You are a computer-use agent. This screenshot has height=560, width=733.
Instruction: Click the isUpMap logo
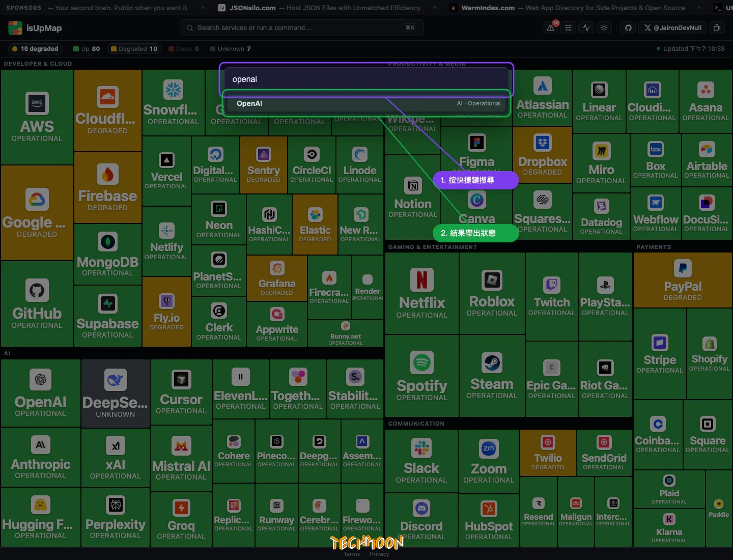(35, 28)
